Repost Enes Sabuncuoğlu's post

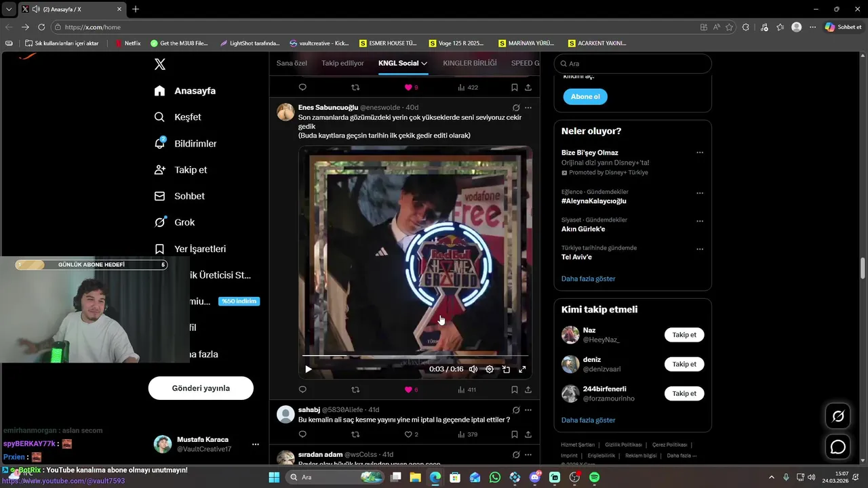355,390
